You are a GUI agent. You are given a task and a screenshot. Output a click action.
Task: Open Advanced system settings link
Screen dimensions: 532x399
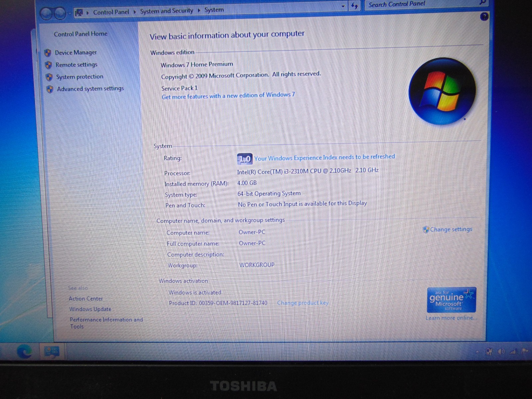click(90, 89)
